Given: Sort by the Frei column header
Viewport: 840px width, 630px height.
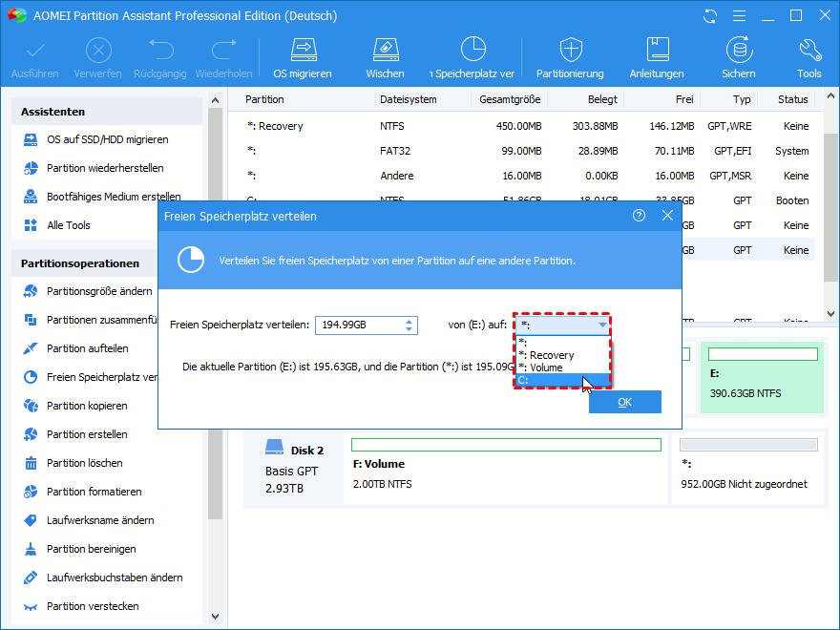Looking at the screenshot, I should point(684,99).
